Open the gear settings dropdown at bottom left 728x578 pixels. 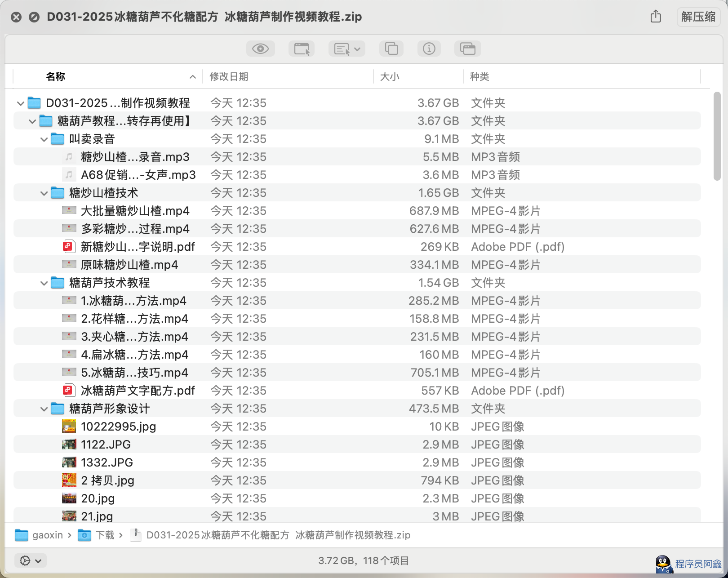click(31, 560)
